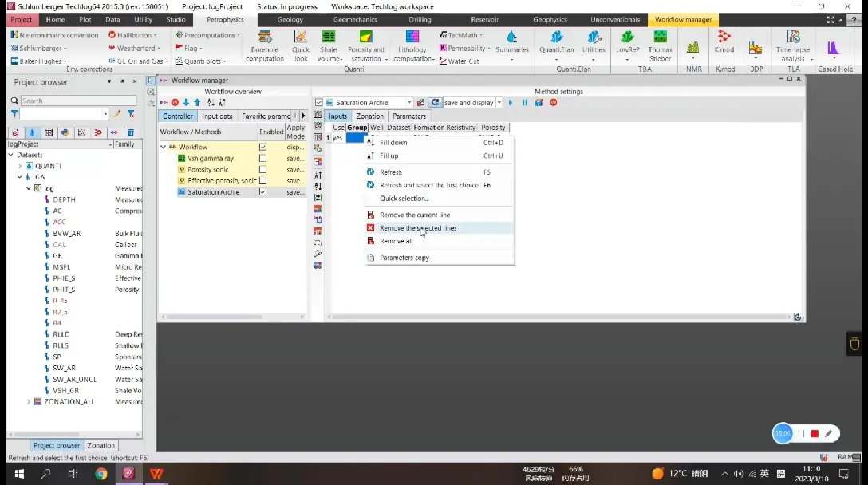Viewport: 868px width, 485px height.
Task: Enable the Vsh gamma ray method checkbox
Action: [x=263, y=159]
